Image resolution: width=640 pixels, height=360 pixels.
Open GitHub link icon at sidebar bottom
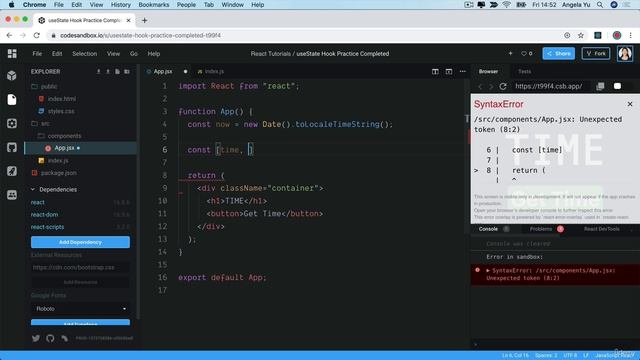[50, 338]
